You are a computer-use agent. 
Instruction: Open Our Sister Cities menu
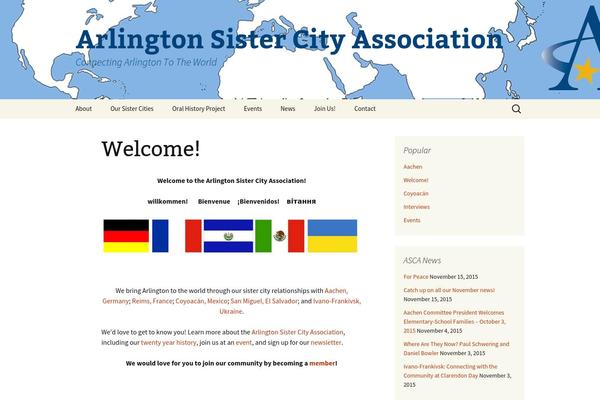click(132, 109)
